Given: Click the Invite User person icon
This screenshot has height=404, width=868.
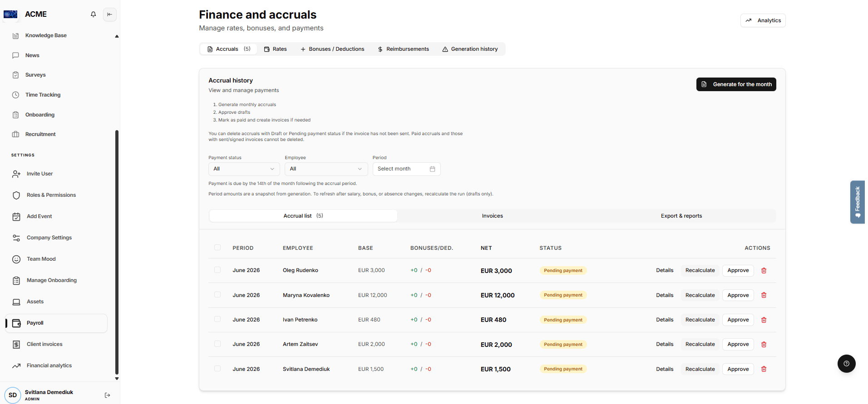Looking at the screenshot, I should (16, 174).
